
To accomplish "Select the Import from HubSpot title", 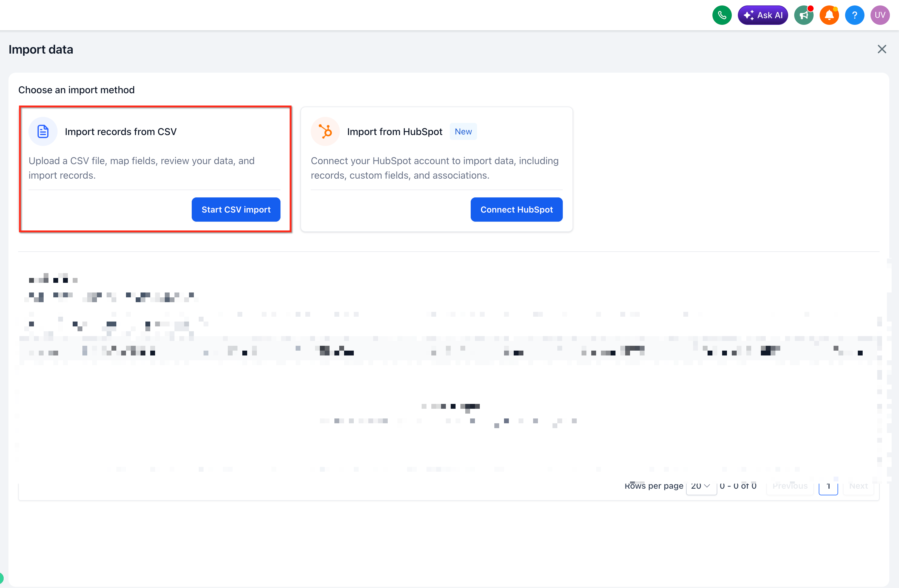I will pyautogui.click(x=395, y=131).
